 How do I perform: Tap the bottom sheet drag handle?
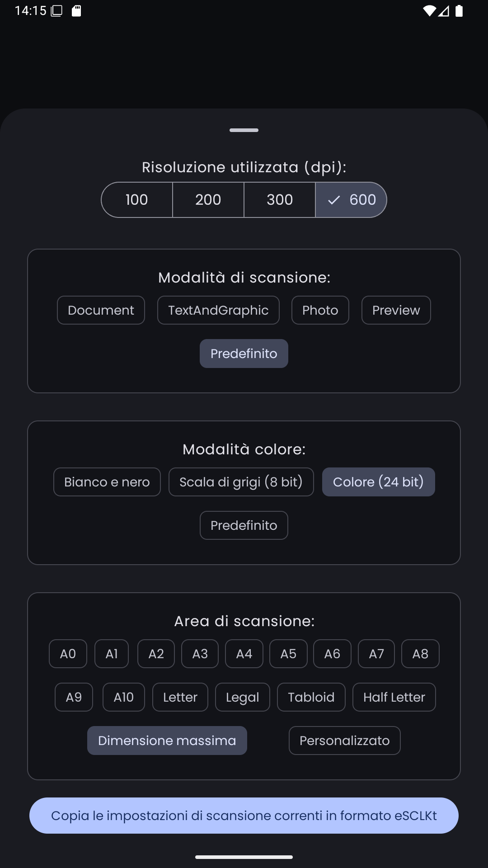point(244,130)
